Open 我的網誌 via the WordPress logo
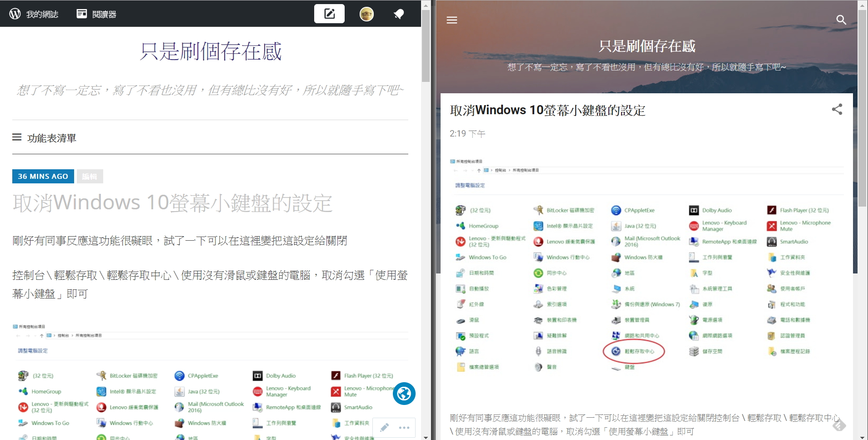The image size is (868, 440). [x=34, y=14]
